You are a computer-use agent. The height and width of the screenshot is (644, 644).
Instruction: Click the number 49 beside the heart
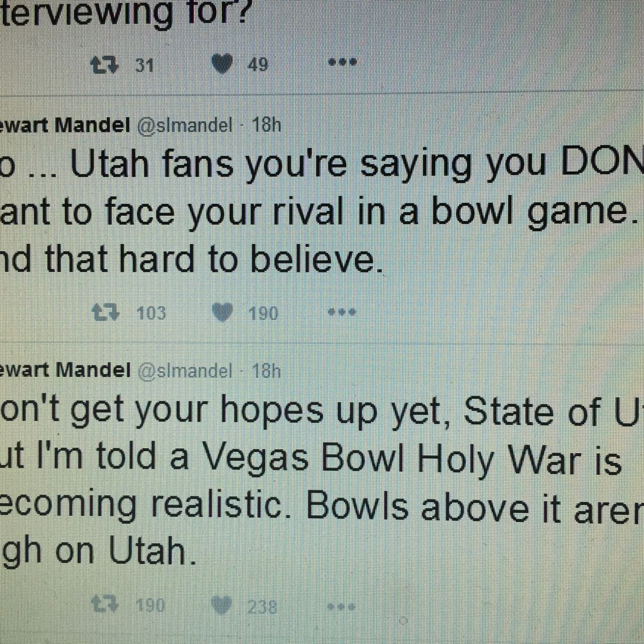click(x=257, y=65)
